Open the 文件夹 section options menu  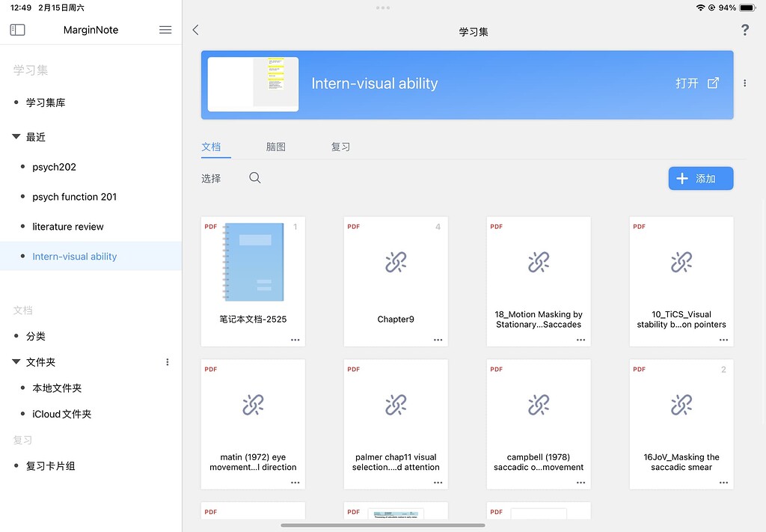pyautogui.click(x=168, y=361)
